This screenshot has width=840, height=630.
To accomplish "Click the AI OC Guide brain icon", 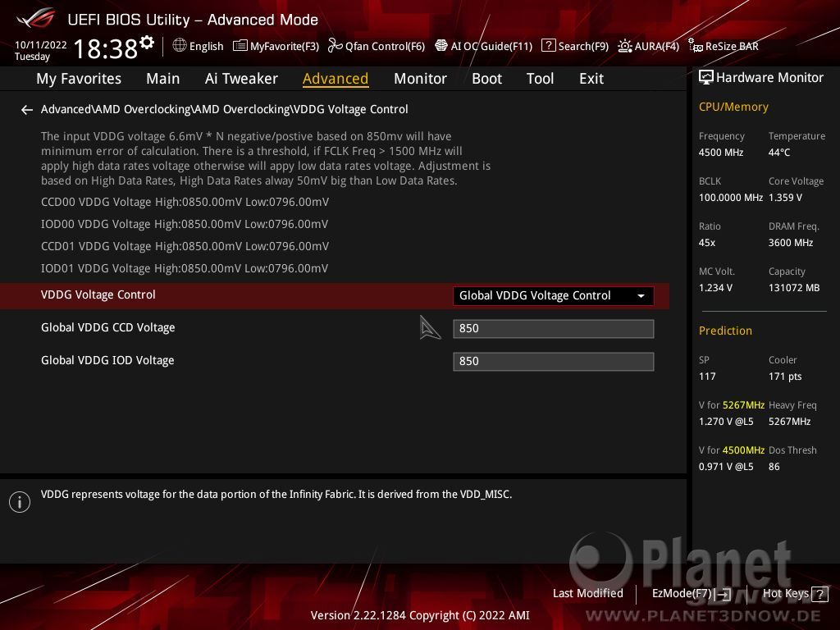I will [x=441, y=46].
